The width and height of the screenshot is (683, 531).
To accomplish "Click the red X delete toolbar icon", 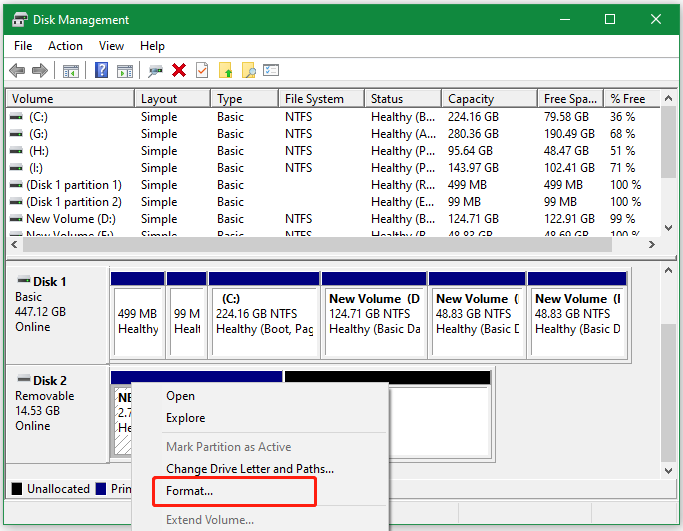I will tap(179, 70).
